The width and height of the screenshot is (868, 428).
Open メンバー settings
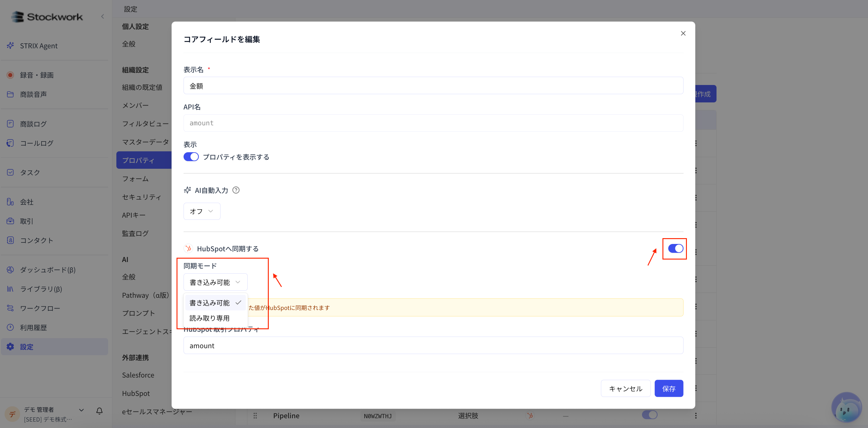point(135,105)
